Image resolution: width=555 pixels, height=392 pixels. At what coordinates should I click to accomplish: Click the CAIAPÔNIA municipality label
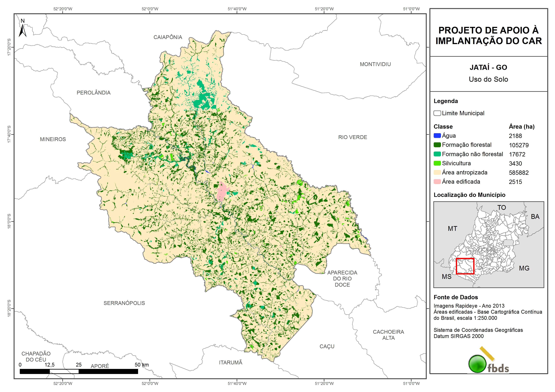168,37
